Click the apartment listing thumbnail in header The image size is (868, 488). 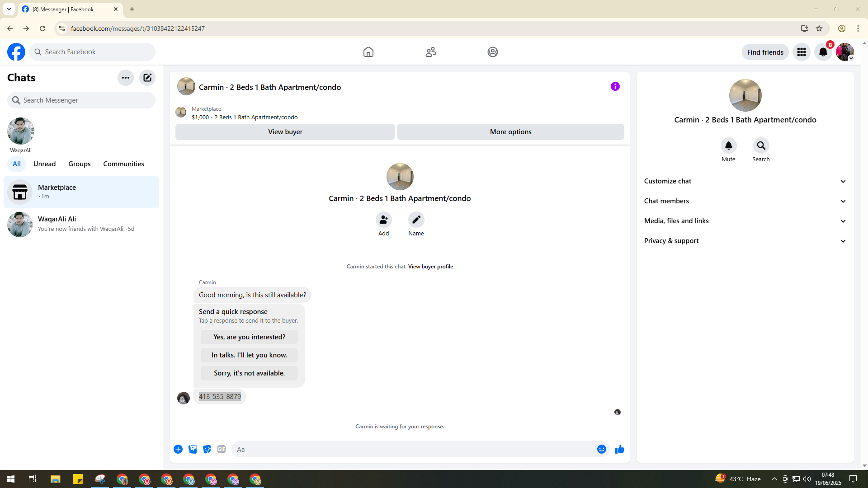click(186, 86)
